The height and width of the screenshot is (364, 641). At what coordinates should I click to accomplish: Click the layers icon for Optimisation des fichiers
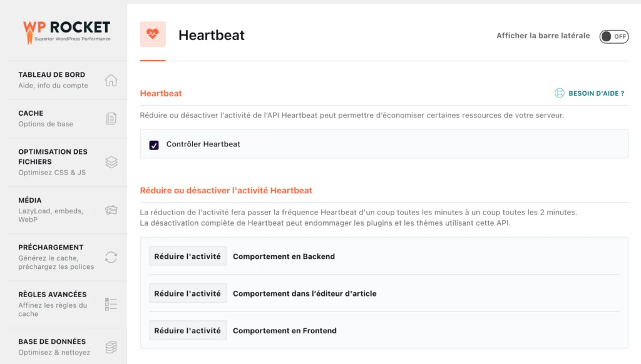[111, 161]
